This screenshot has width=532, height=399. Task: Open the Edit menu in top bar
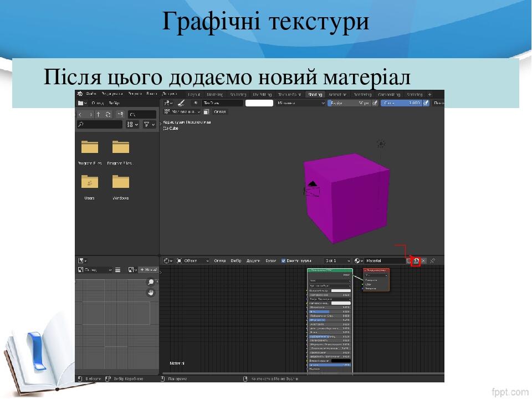tap(111, 94)
